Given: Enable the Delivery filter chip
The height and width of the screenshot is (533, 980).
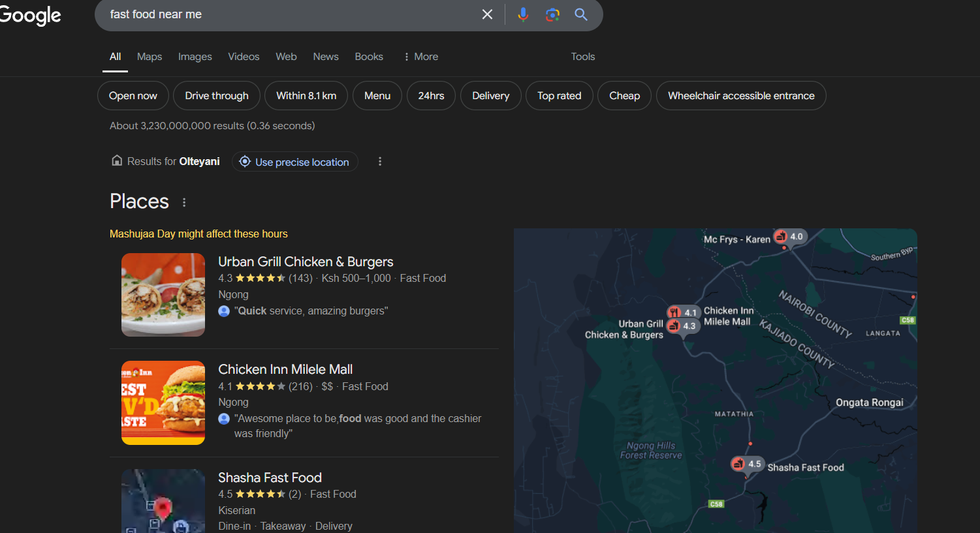Looking at the screenshot, I should tap(490, 96).
